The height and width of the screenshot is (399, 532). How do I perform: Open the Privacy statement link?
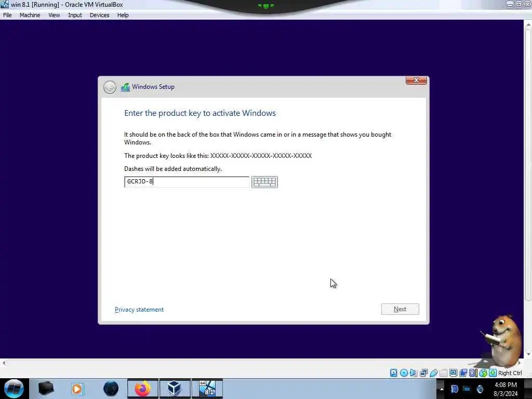pos(139,310)
